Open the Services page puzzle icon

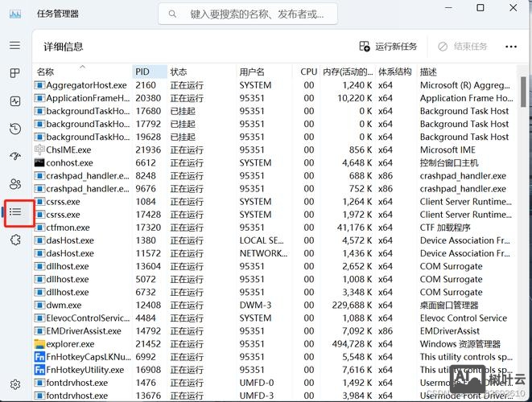click(15, 240)
